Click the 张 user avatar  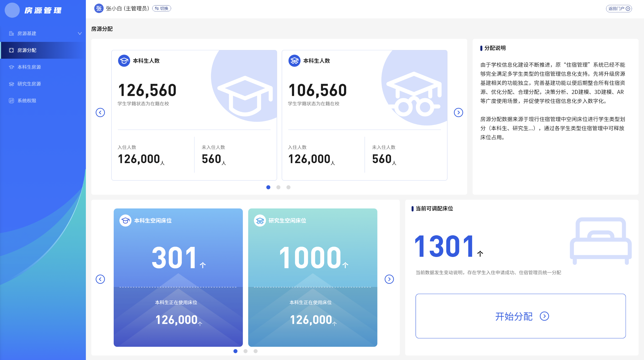[99, 8]
